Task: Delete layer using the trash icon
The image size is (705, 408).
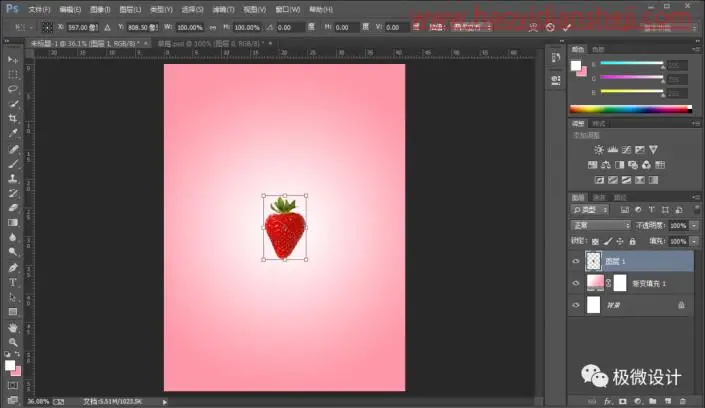Action: [x=683, y=401]
